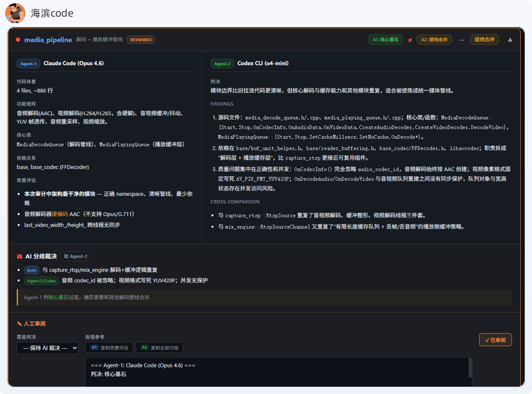Screen dimensions: 532x394
Task: Click the Agent-2 badge
Action: pyautogui.click(x=222, y=63)
